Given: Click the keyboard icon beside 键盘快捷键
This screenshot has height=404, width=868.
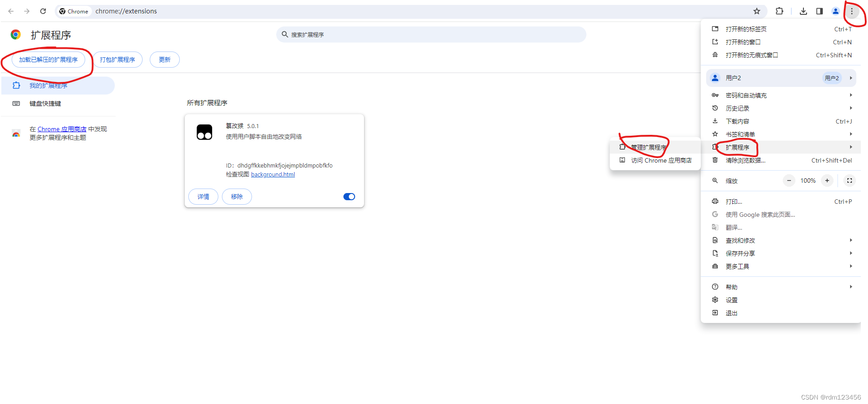Looking at the screenshot, I should [x=16, y=103].
